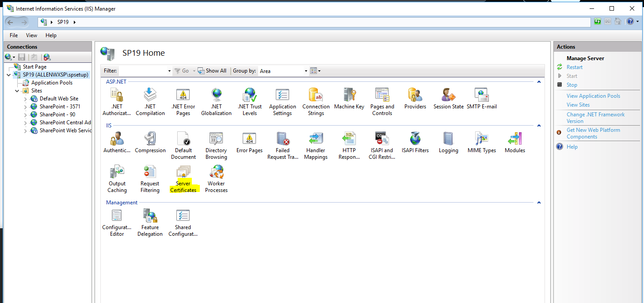Open the Pages and Controls feature
The width and height of the screenshot is (644, 303).
coord(382,102)
